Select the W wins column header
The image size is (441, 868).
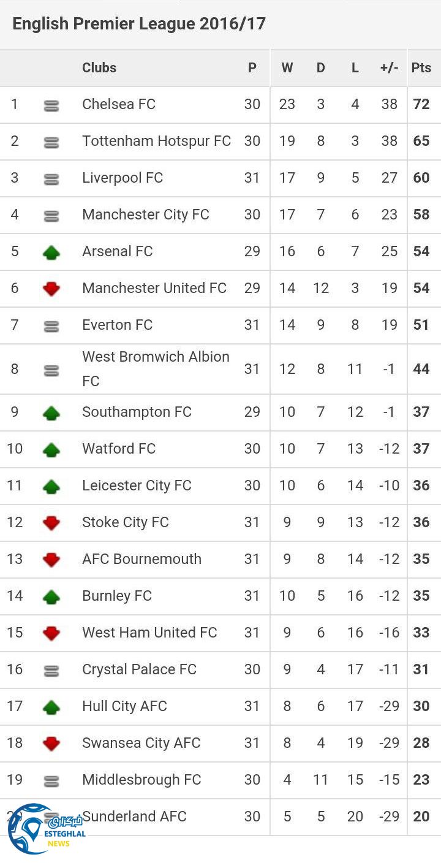tap(287, 68)
